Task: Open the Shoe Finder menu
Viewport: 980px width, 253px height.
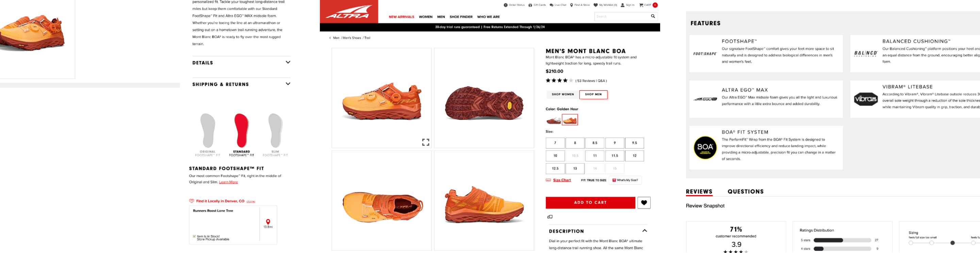Action: pyautogui.click(x=461, y=17)
